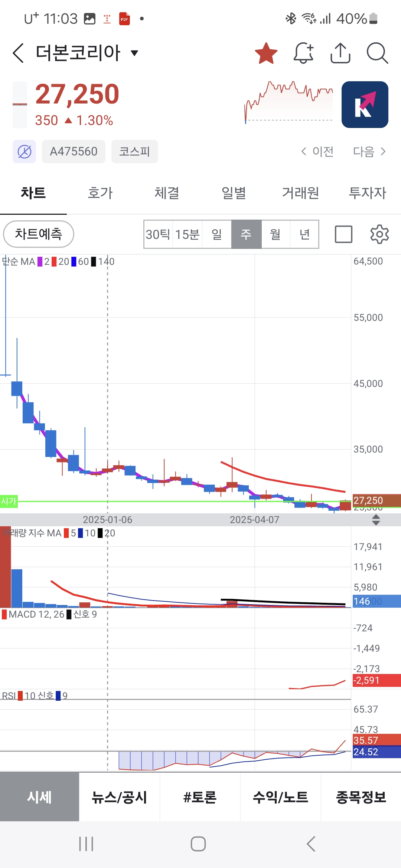Tap the share upload icon
This screenshot has height=868, width=401.
340,53
